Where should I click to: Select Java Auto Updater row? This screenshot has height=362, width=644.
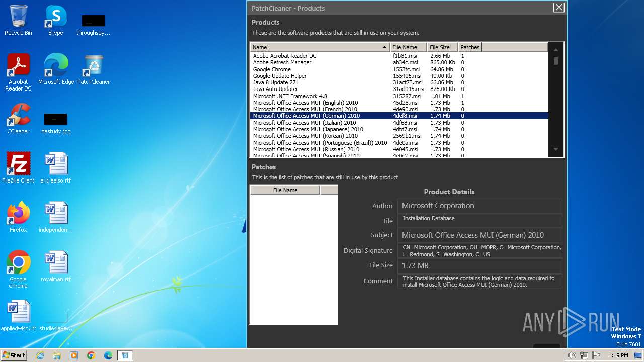(x=399, y=89)
